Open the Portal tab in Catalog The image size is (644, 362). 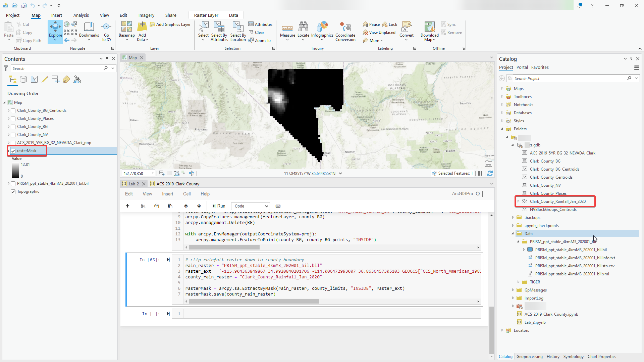click(522, 67)
